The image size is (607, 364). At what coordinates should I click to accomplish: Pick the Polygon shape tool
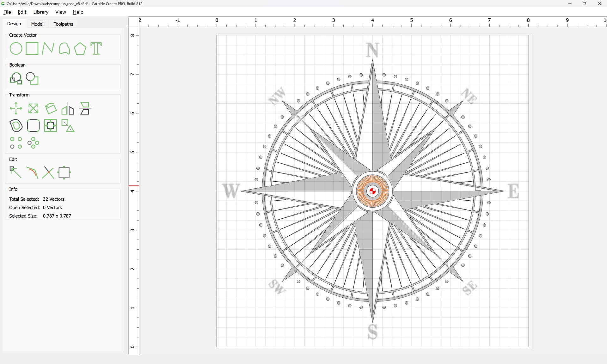click(x=80, y=49)
